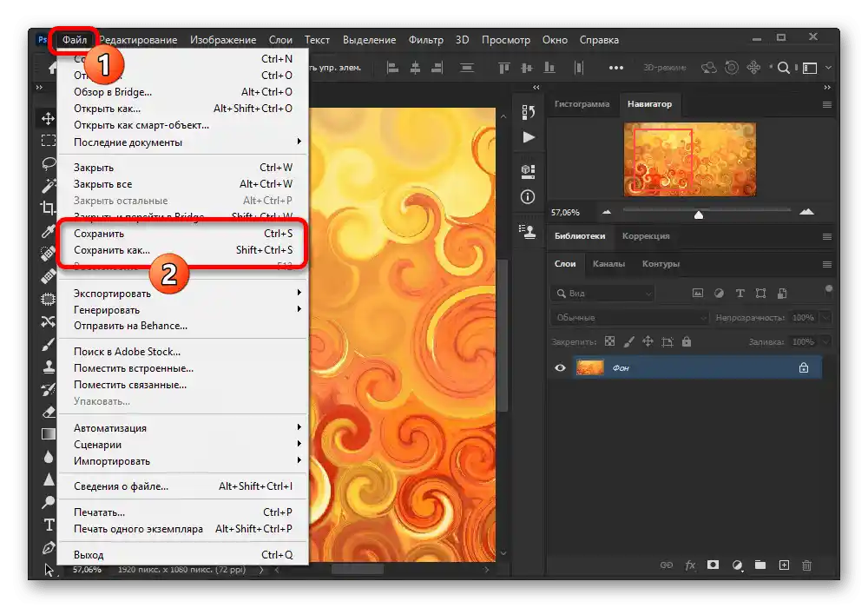Switch to the Каналы tab
This screenshot has height=608, width=868.
608,264
